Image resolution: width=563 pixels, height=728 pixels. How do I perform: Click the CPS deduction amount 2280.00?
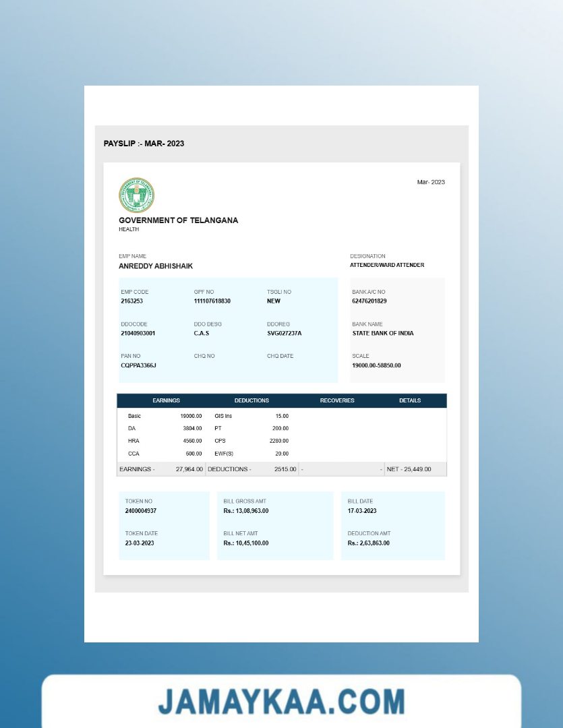click(279, 441)
